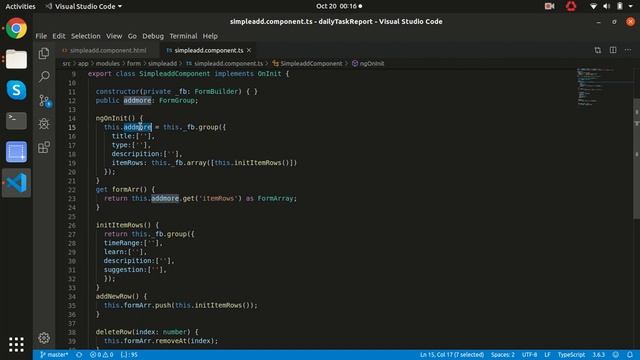Open the Debug menu
640x360 pixels.
[x=153, y=36]
